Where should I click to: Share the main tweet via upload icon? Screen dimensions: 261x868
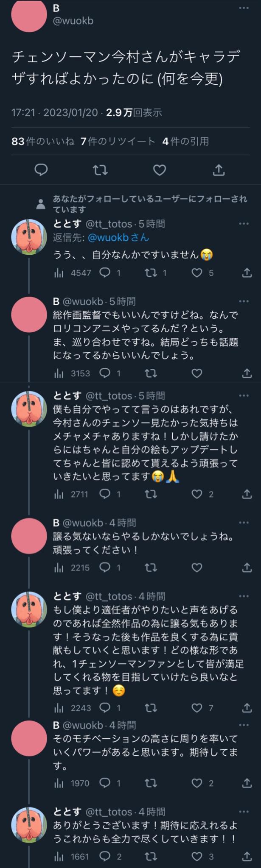[x=218, y=170]
